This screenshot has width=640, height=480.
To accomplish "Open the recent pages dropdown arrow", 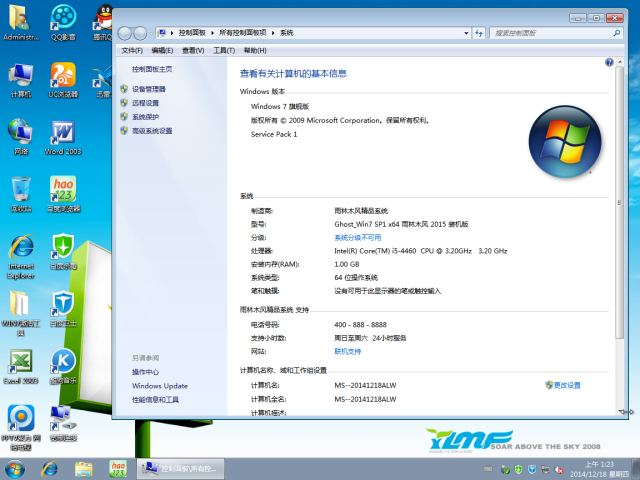I will pos(151,33).
